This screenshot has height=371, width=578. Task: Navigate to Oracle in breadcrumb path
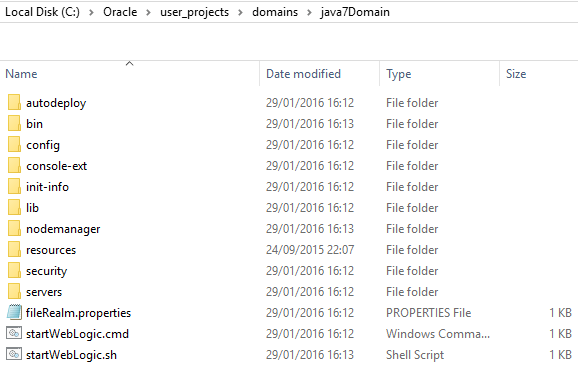(120, 12)
